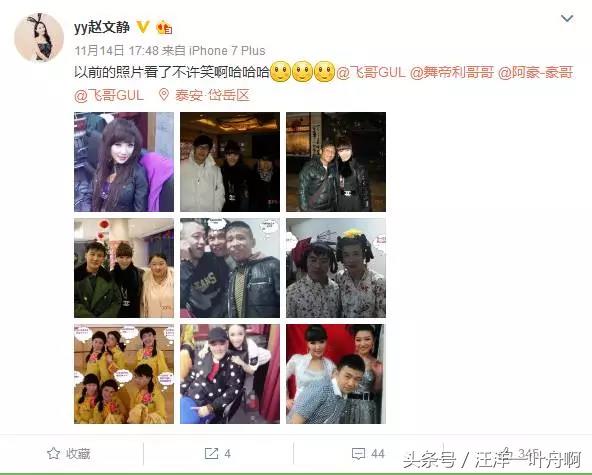Viewport: 592px width, 475px height.
Task: Open the post options chevron menu
Action: [567, 19]
